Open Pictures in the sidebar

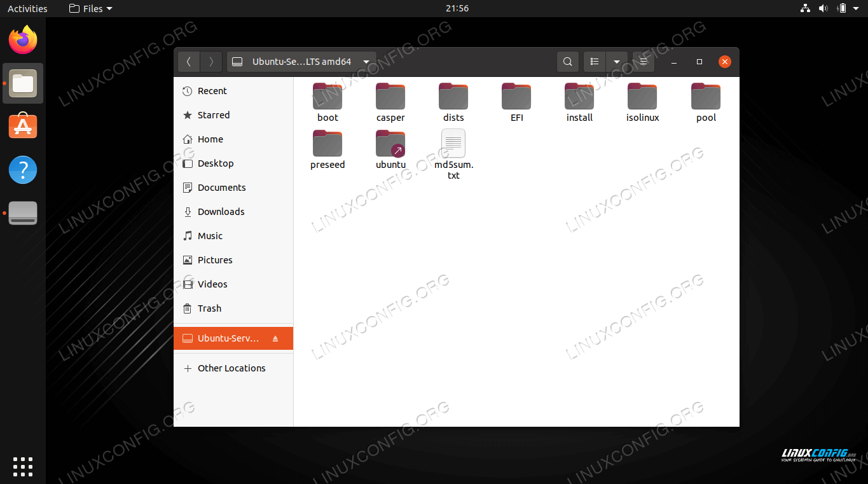click(233, 260)
